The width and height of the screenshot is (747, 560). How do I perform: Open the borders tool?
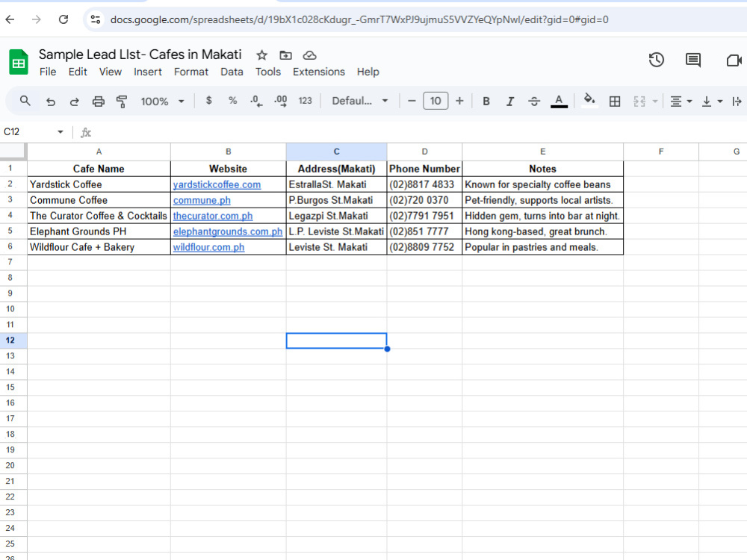(x=615, y=102)
